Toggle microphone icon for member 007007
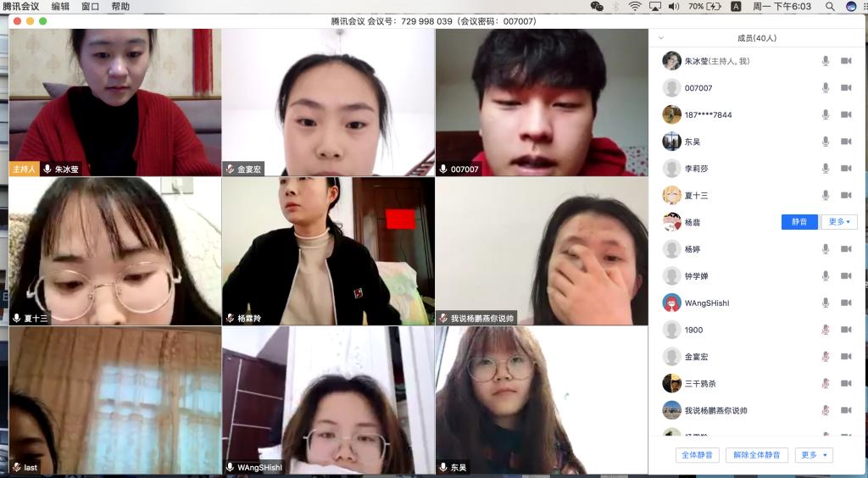 [x=826, y=87]
